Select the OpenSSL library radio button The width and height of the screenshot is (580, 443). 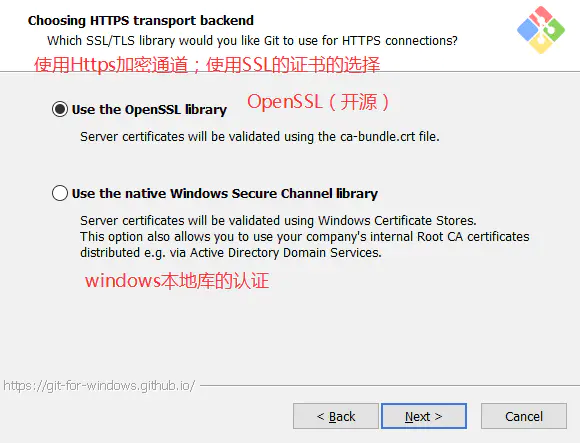(60, 109)
